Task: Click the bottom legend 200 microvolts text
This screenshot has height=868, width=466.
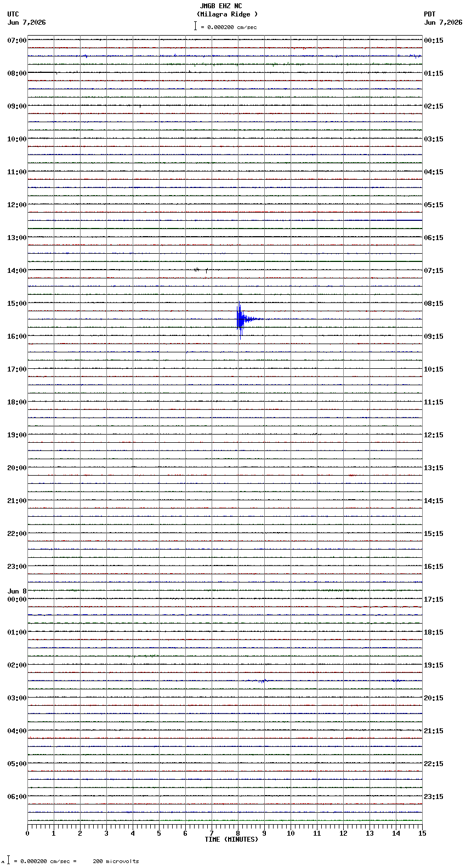Action: point(116,861)
